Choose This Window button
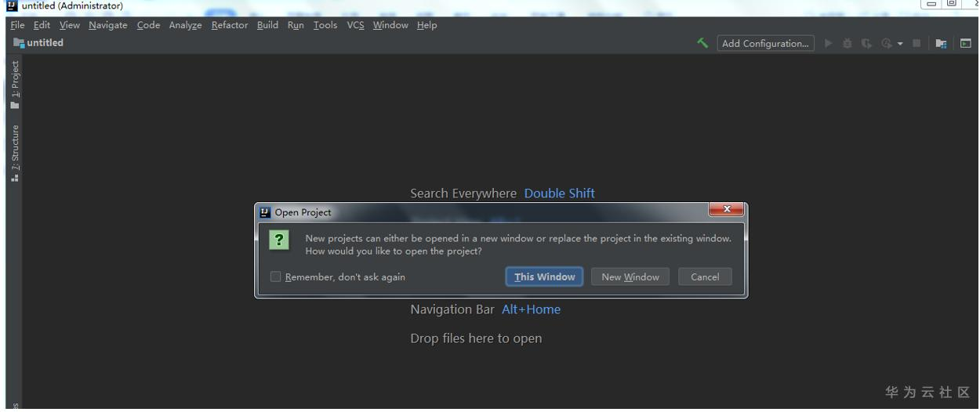The width and height of the screenshot is (980, 412). (545, 276)
